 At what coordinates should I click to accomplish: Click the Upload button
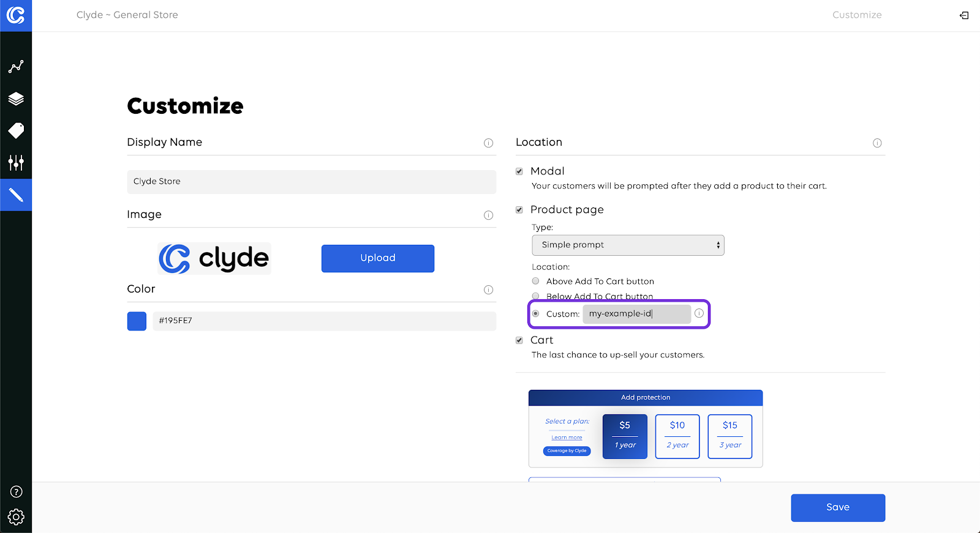[x=378, y=258]
